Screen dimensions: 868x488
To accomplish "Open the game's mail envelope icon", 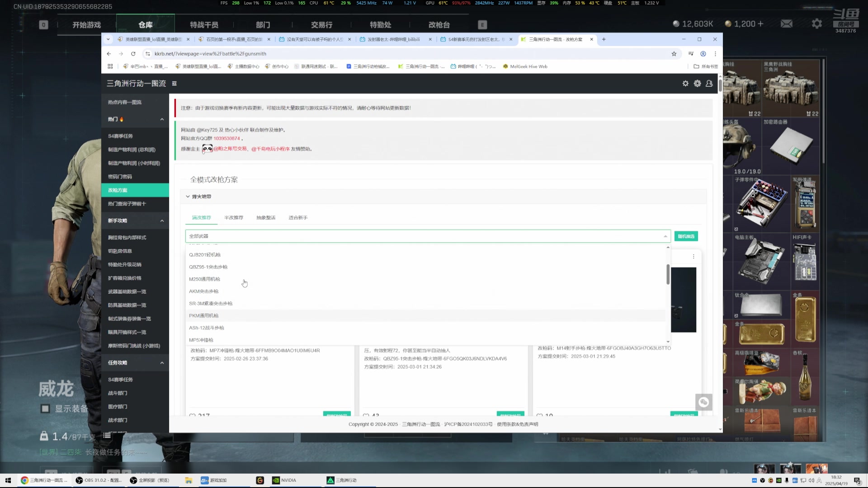I will pos(787,23).
